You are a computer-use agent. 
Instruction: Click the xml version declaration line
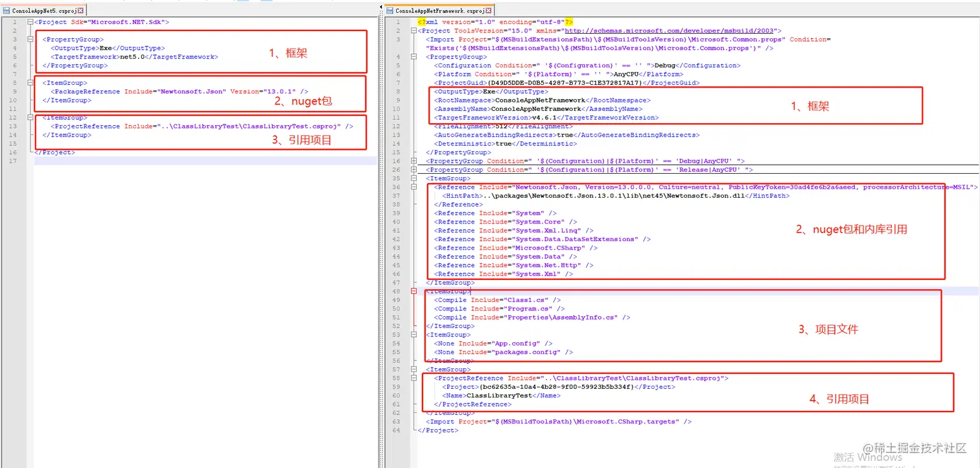(495, 22)
